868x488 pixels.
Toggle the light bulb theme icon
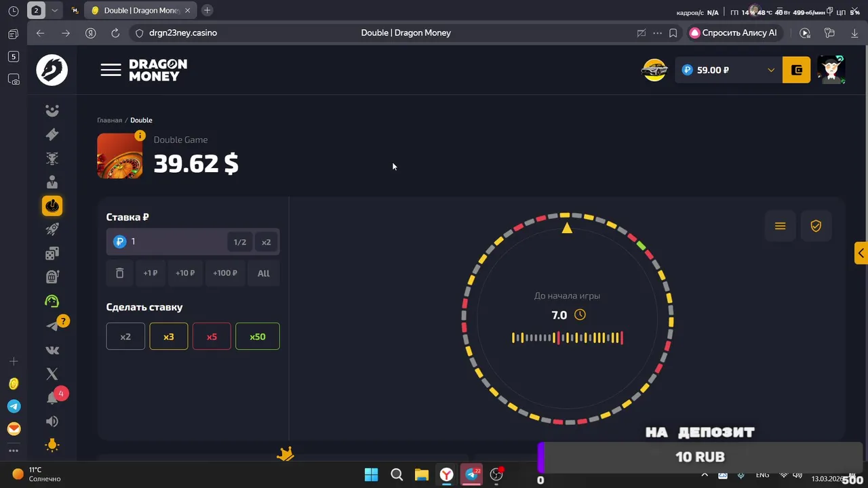click(x=52, y=445)
